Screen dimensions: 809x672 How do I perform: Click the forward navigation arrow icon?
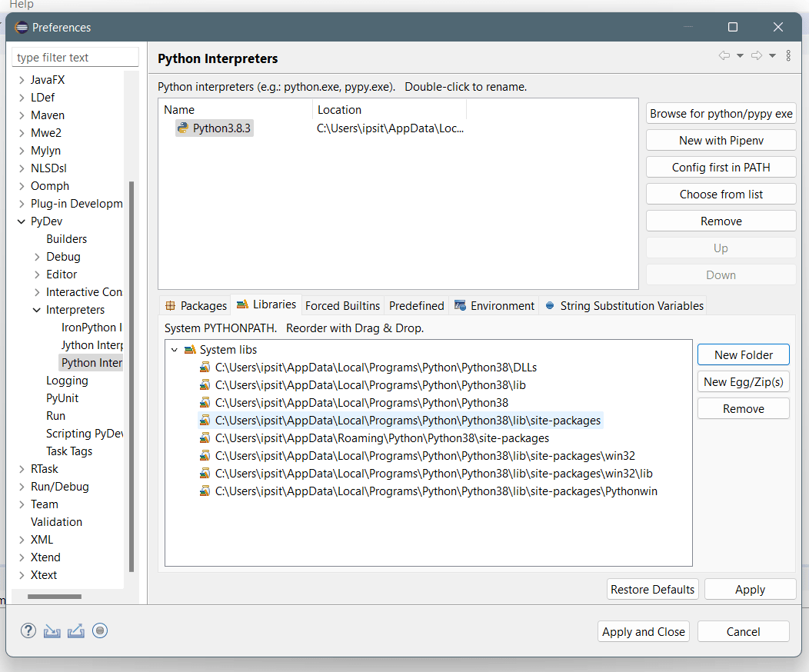click(756, 55)
